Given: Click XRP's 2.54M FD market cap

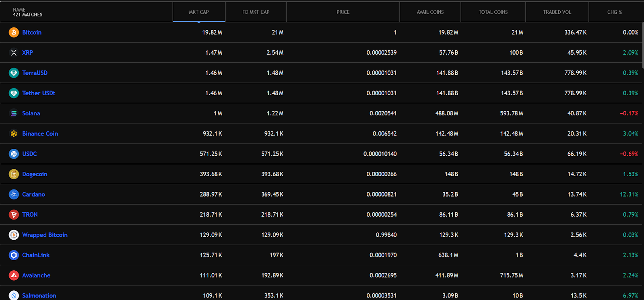Looking at the screenshot, I should (x=275, y=53).
